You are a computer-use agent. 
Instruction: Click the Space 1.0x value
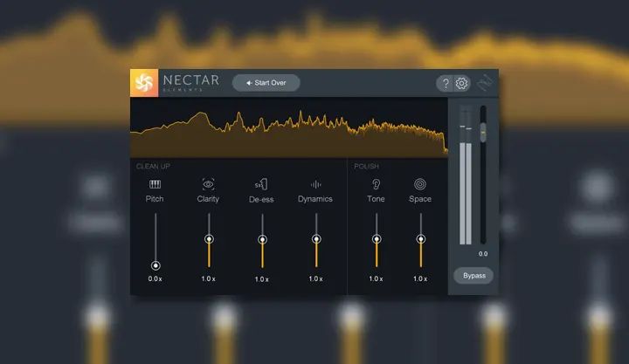[x=420, y=278]
